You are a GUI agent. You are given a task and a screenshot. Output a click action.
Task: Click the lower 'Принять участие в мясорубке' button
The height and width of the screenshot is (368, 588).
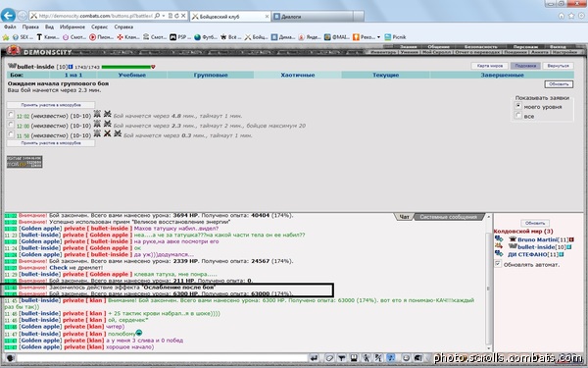pos(51,143)
